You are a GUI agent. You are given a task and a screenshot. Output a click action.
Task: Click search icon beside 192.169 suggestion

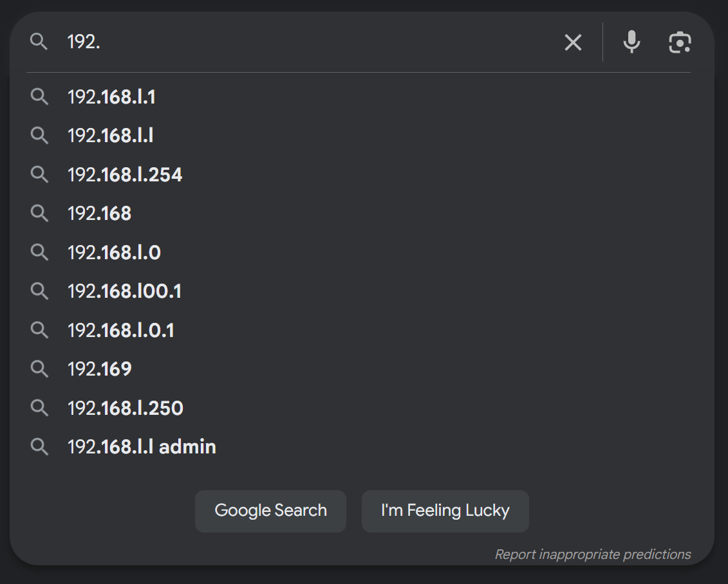[x=39, y=369]
